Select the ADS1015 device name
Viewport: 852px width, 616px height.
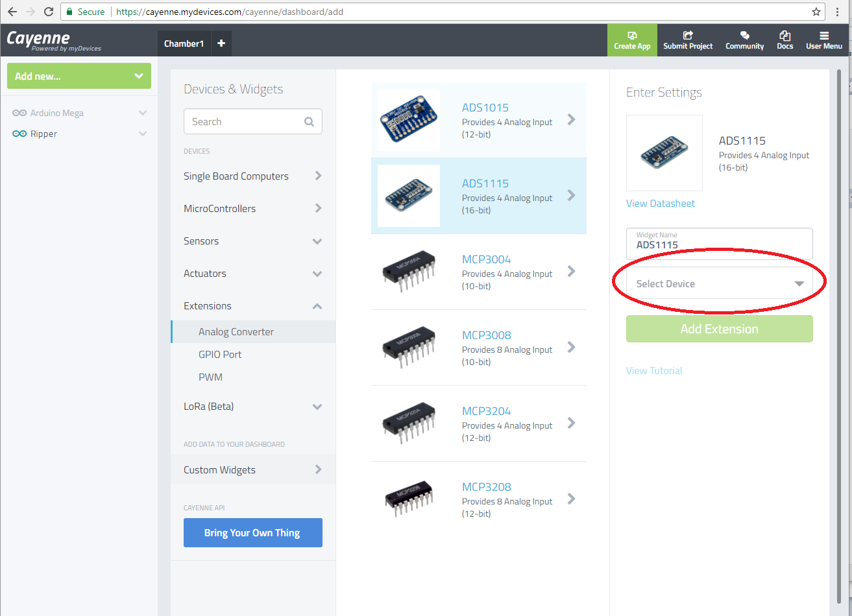click(485, 108)
